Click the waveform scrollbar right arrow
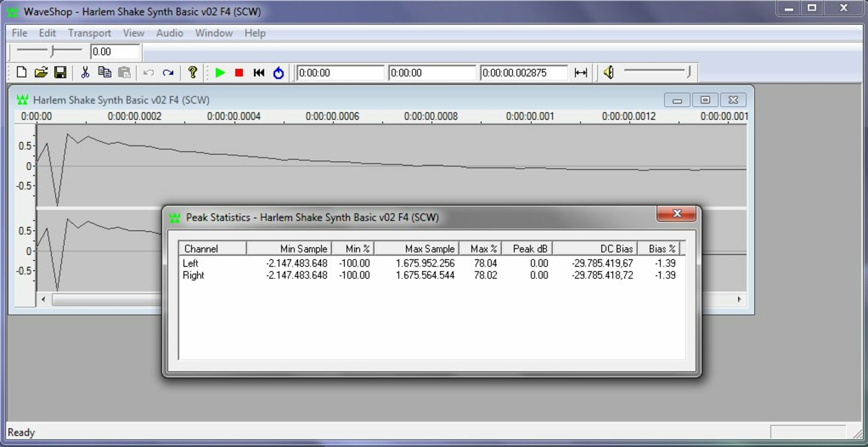The width and height of the screenshot is (868, 447). 740,299
